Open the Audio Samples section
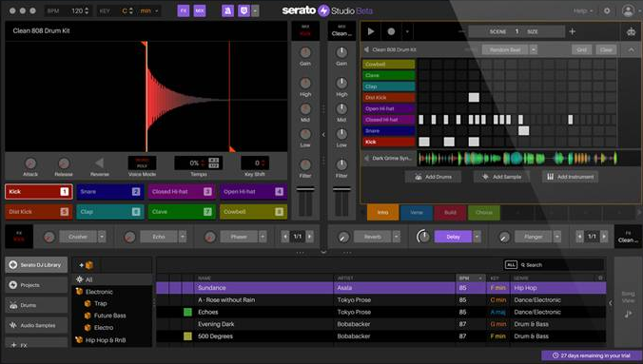Image resolution: width=643 pixels, height=364 pixels. tap(36, 325)
